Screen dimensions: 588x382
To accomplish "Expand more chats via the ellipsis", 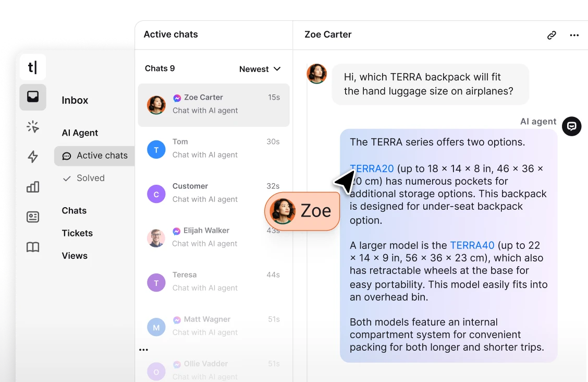I will 143,349.
